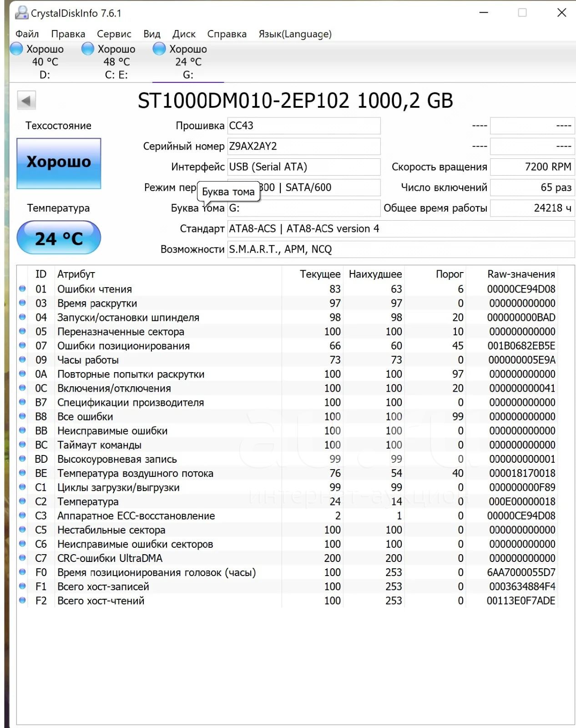Click the Буква тома field G:

(x=304, y=208)
